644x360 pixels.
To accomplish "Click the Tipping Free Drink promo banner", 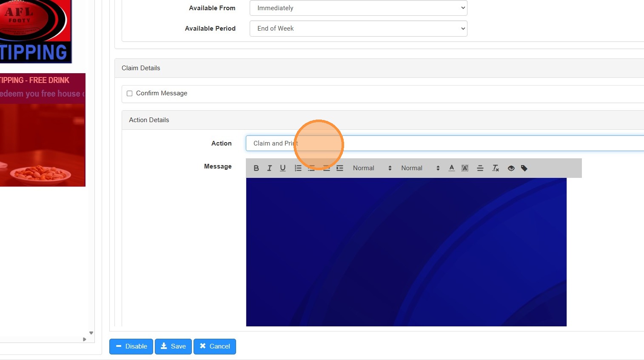I will [x=43, y=130].
